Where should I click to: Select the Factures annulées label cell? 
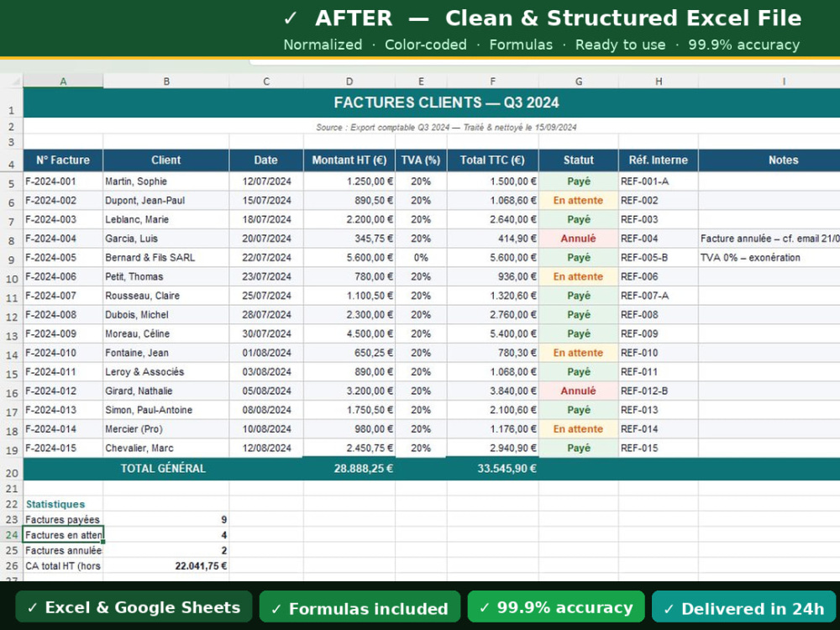pyautogui.click(x=63, y=550)
